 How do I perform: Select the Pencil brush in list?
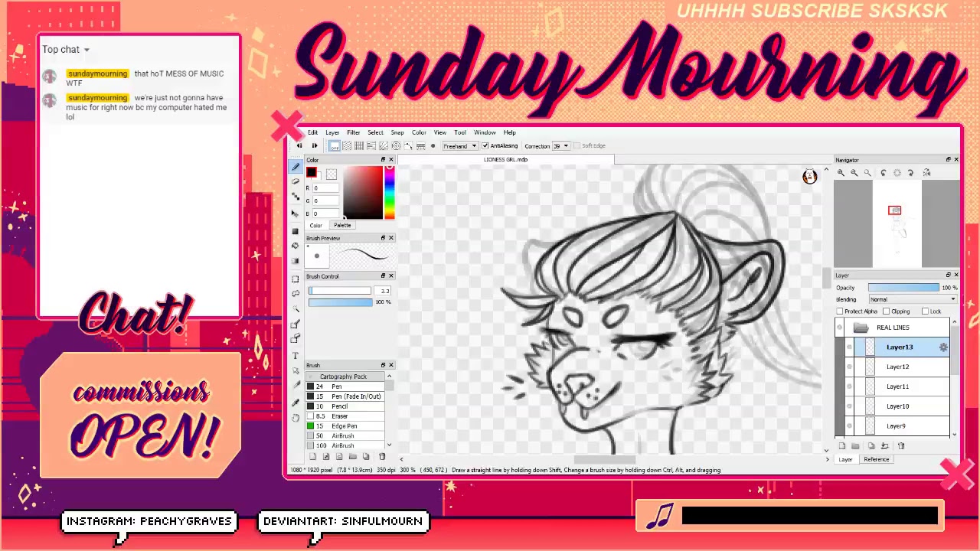click(x=344, y=406)
